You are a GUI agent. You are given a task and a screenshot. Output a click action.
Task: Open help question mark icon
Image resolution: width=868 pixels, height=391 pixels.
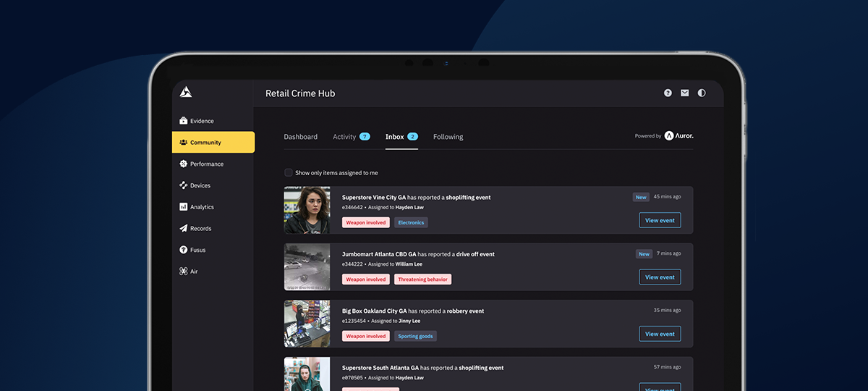tap(668, 93)
